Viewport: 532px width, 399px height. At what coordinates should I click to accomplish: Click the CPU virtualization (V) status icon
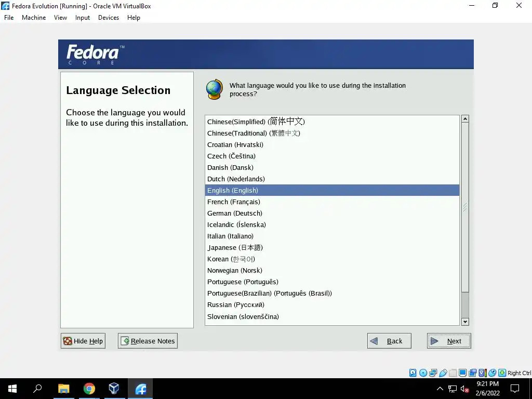(482, 373)
